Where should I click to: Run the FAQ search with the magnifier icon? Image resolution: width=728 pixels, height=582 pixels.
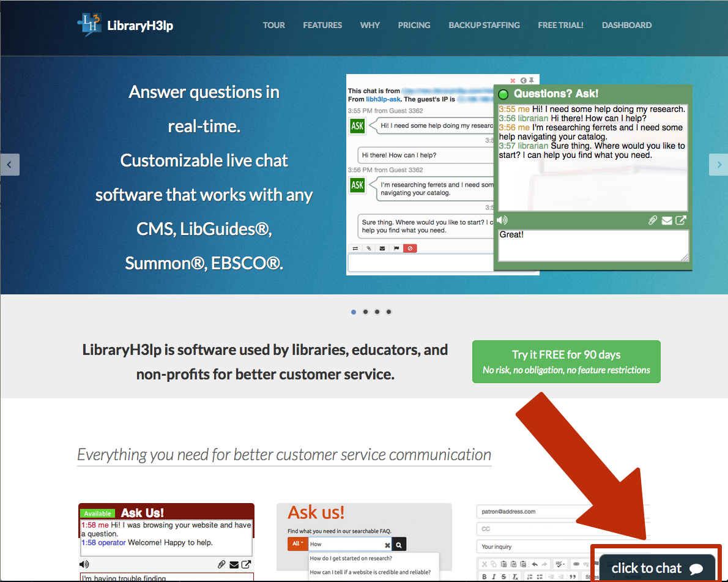pos(399,543)
